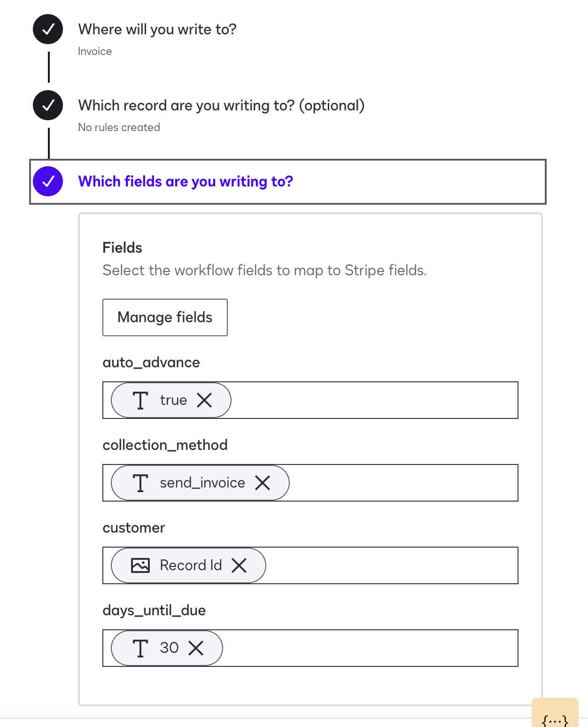Click inside the auto_advance input field

click(x=376, y=400)
